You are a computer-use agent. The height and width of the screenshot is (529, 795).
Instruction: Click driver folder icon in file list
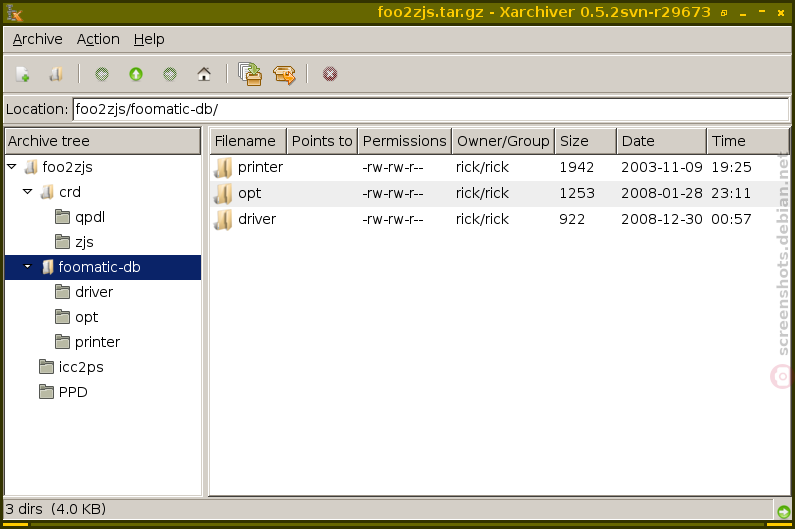(223, 219)
